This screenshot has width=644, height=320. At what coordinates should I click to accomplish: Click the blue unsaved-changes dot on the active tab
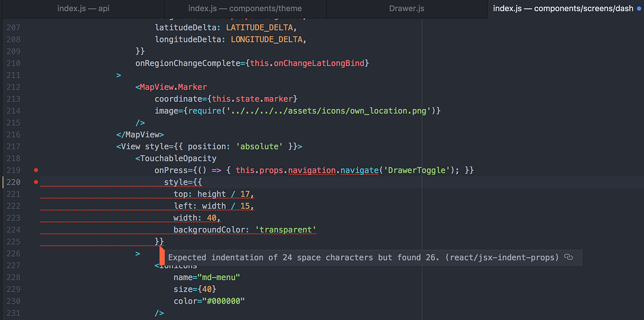tap(639, 9)
